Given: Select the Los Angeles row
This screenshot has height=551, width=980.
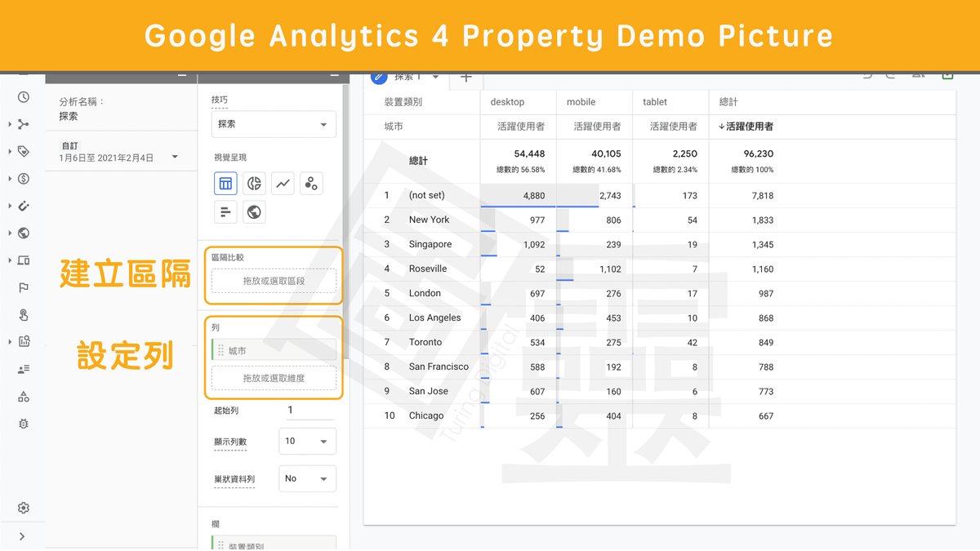Looking at the screenshot, I should (x=659, y=318).
